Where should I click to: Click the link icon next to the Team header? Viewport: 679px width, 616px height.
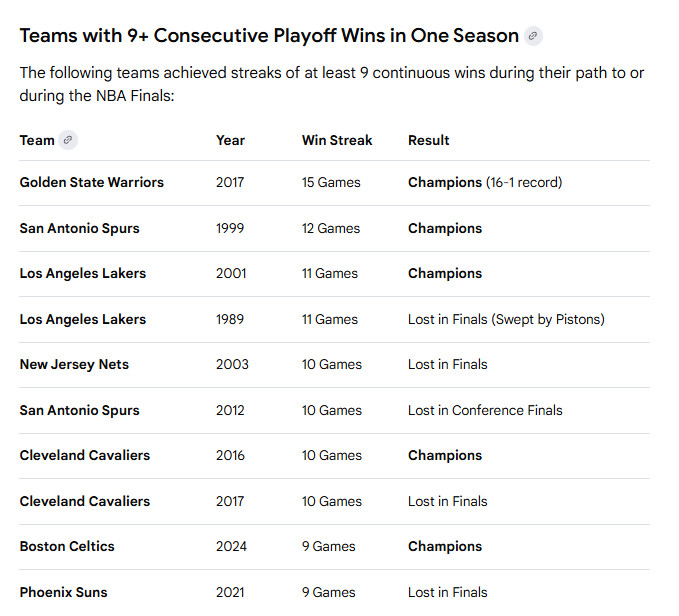point(68,140)
